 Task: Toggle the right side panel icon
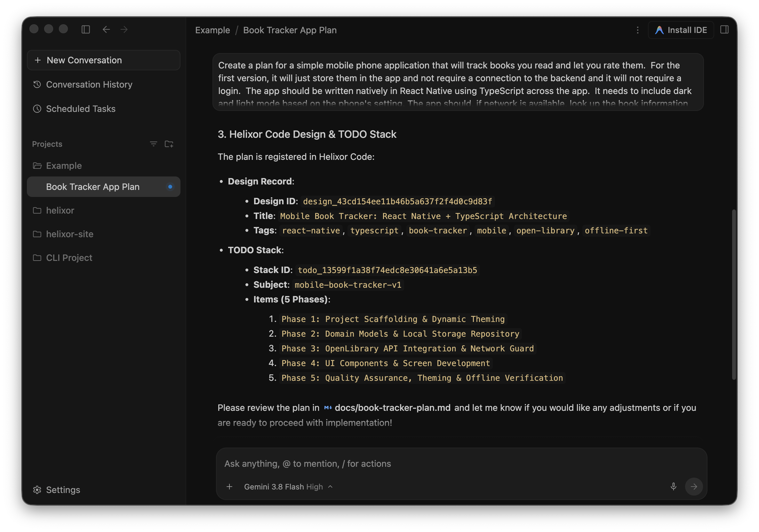(x=724, y=30)
